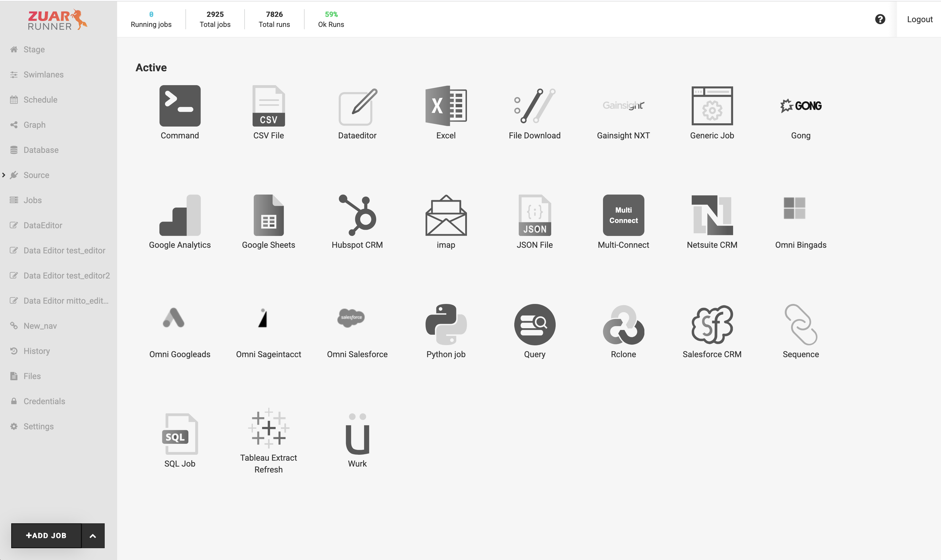Click the Zuar Runner logo

[x=57, y=20]
